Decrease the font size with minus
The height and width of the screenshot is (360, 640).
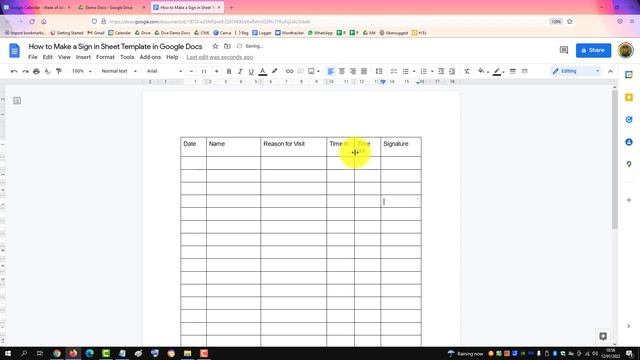[x=191, y=71]
